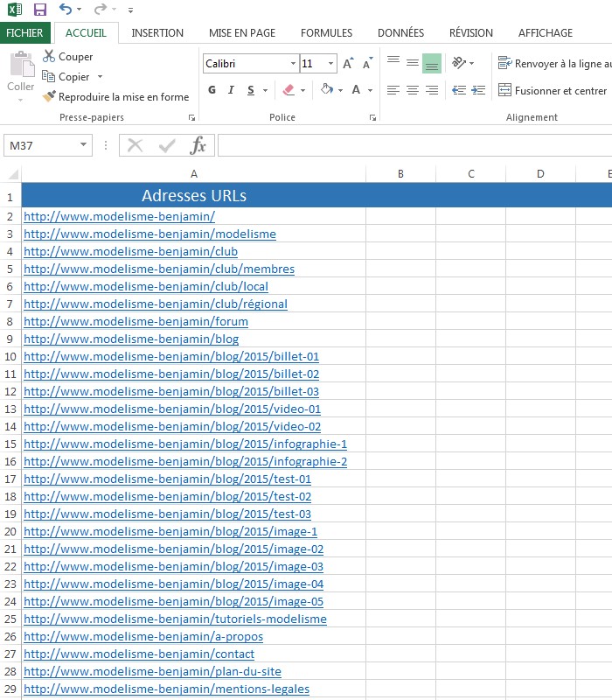Open the font name dropdown list
The image size is (612, 700).
(293, 63)
